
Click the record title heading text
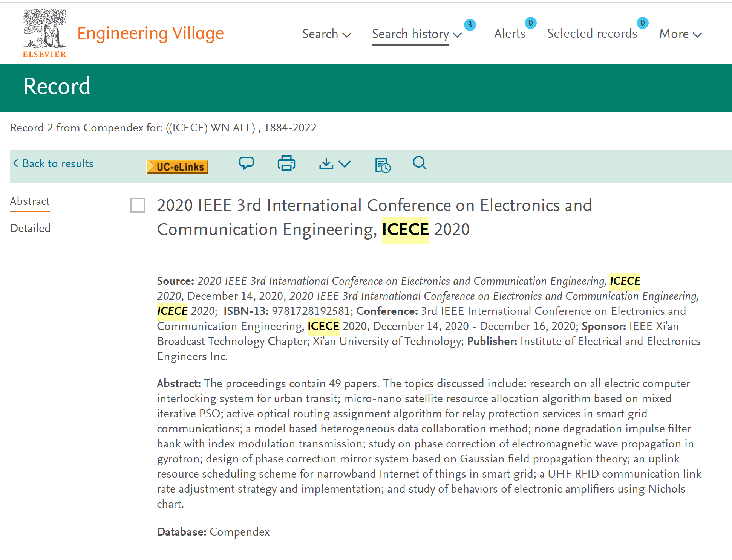point(374,217)
